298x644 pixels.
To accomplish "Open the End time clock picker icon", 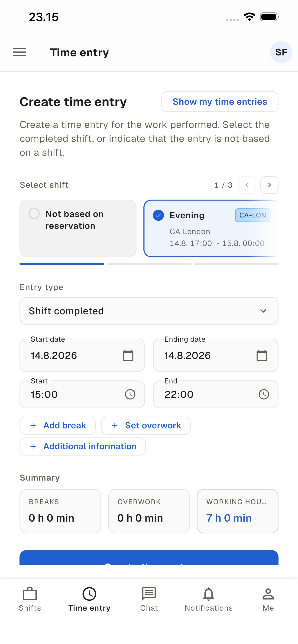I will (264, 394).
